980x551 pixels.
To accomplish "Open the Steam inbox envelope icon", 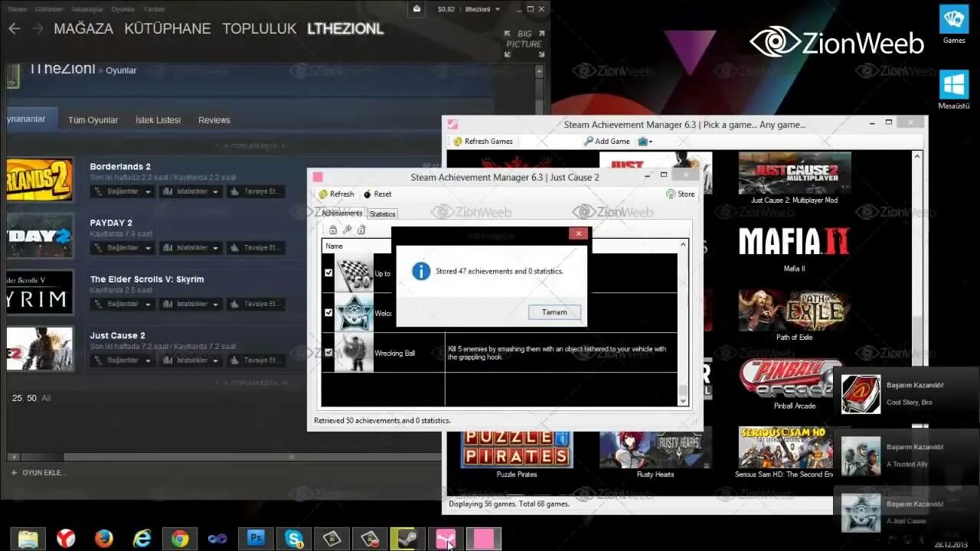I will pos(416,9).
